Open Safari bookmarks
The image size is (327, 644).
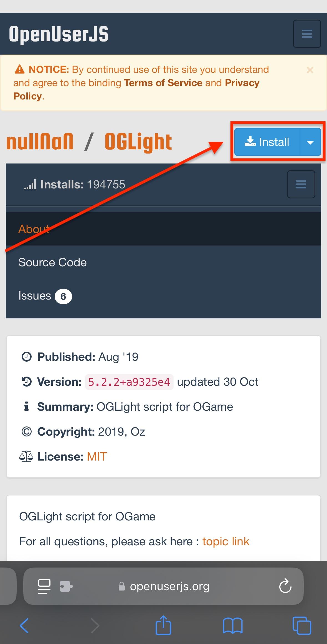coord(233,625)
